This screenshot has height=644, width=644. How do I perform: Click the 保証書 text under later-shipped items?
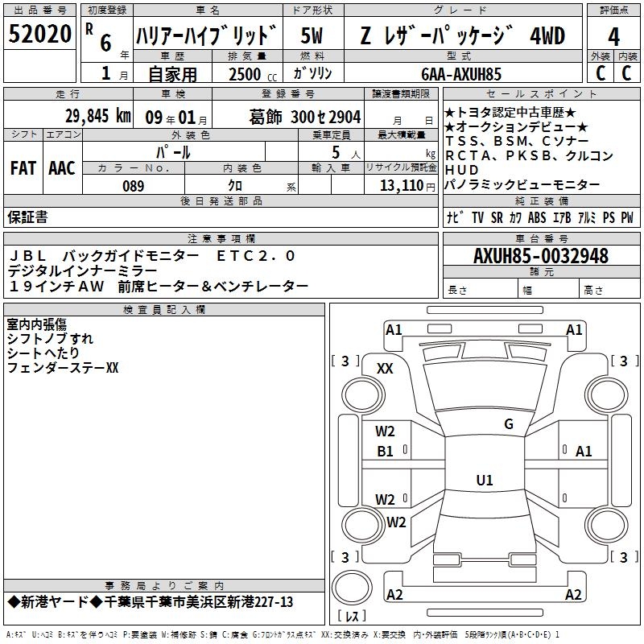(27, 217)
